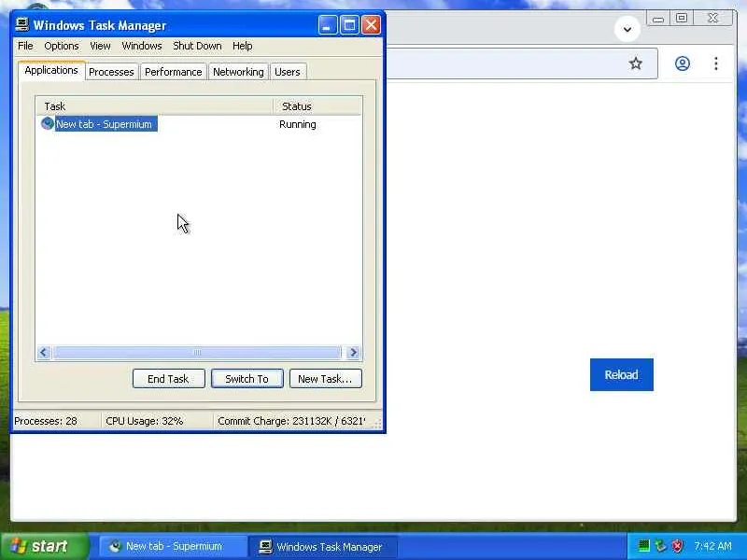Click the Windows start button
747x560 pixels.
[45, 546]
